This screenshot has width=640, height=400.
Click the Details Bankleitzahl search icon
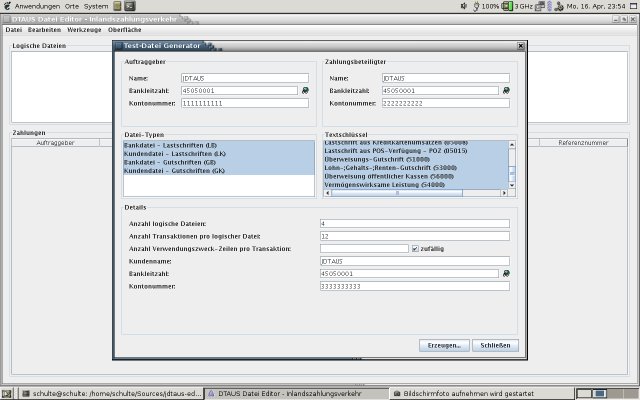[x=506, y=273]
